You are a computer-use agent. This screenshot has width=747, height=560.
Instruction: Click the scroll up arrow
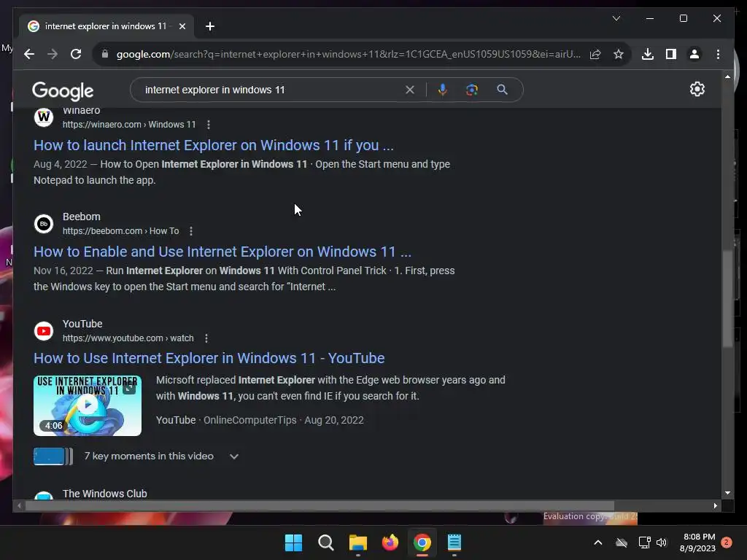[727, 77]
